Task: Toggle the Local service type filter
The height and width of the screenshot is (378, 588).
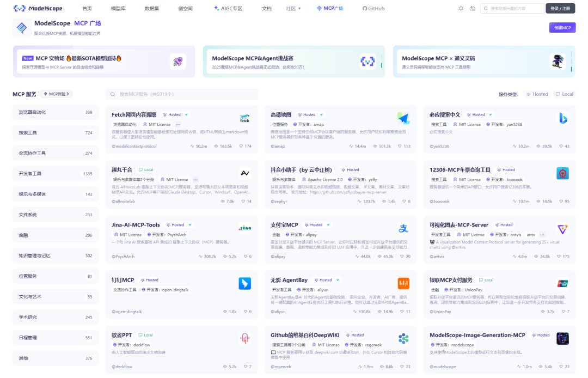Action: click(564, 94)
